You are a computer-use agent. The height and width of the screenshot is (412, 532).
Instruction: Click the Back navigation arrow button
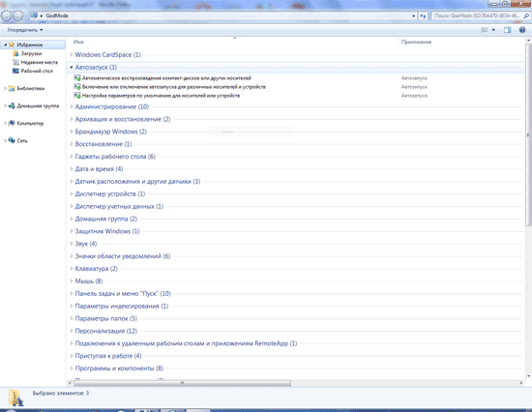point(6,15)
